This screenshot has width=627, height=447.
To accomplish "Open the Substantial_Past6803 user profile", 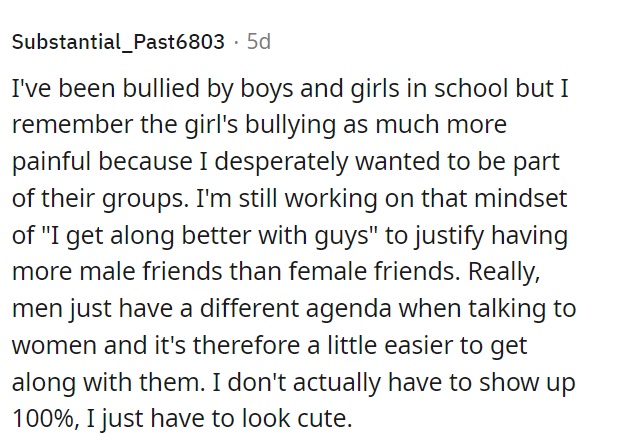I will 118,42.
